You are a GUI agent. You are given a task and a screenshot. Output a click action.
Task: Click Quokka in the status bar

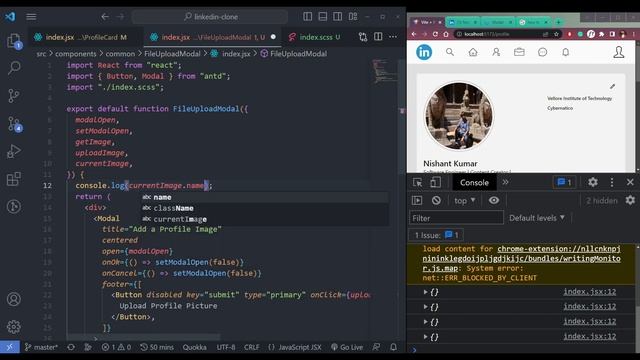point(194,347)
